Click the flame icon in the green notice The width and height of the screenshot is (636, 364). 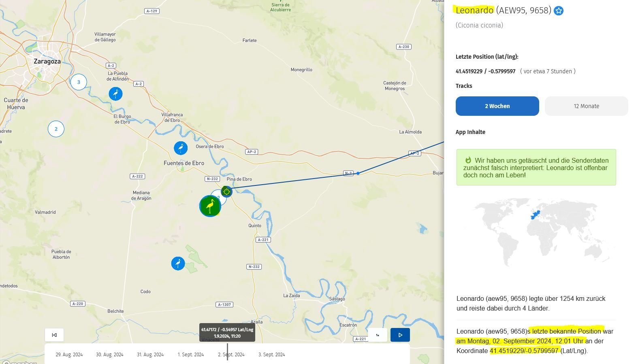[x=468, y=160]
